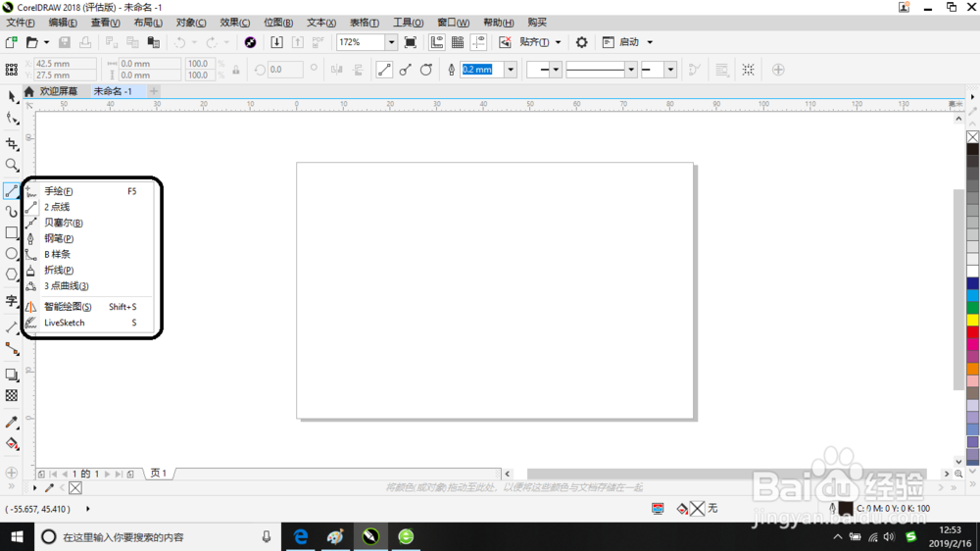The width and height of the screenshot is (980, 551).
Task: Toggle show rulers icon
Action: pyautogui.click(x=437, y=42)
